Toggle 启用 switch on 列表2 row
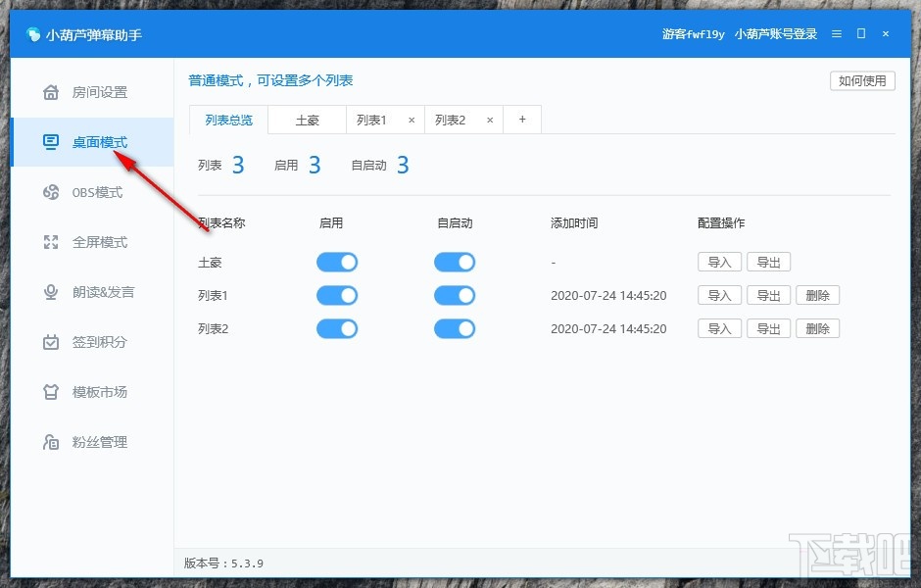The height and width of the screenshot is (588, 921). point(337,328)
